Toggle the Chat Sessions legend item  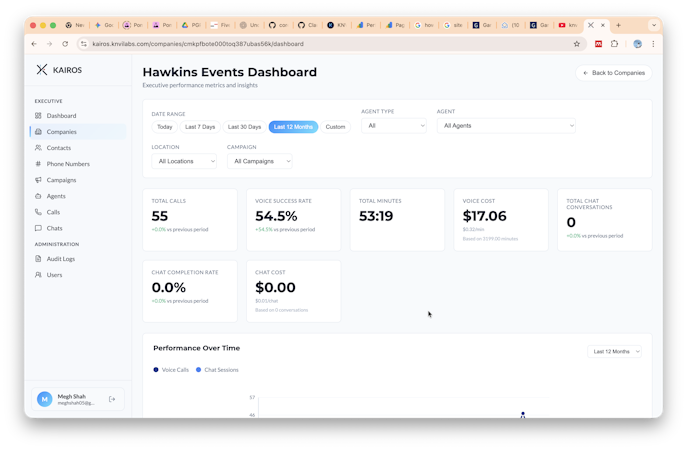[217, 370]
